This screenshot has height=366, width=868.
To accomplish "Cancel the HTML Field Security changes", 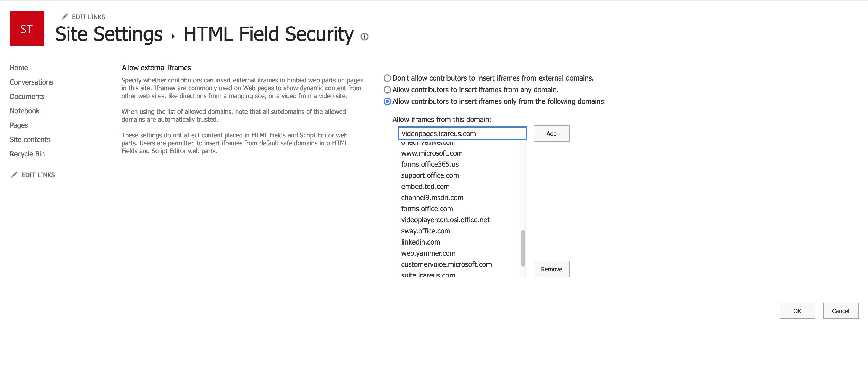I will [840, 311].
